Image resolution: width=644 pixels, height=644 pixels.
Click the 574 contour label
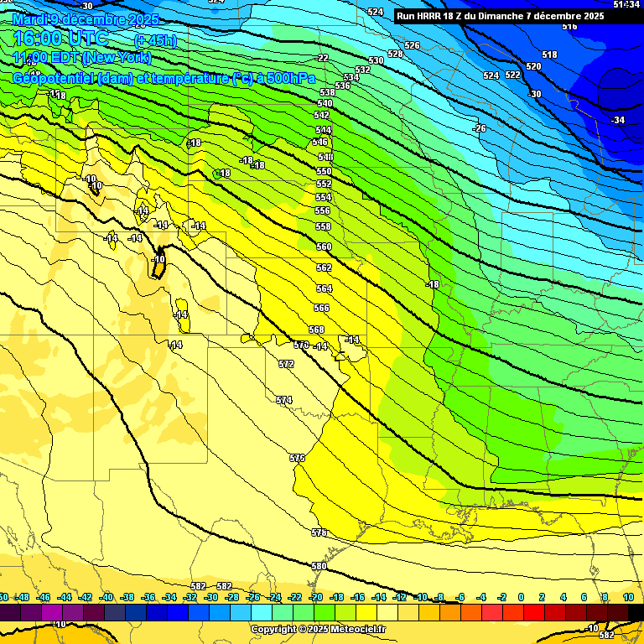pyautogui.click(x=284, y=401)
